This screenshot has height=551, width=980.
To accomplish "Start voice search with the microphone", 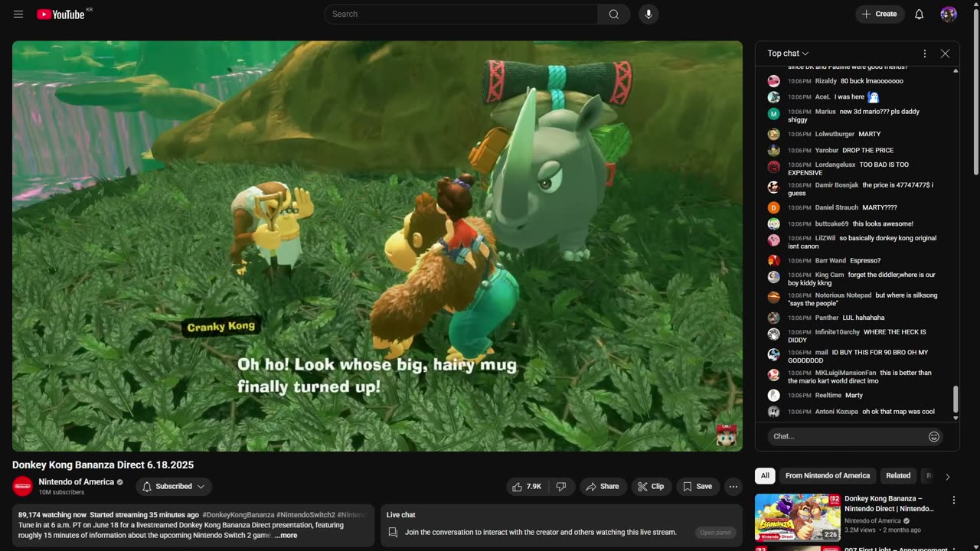I will pyautogui.click(x=648, y=15).
